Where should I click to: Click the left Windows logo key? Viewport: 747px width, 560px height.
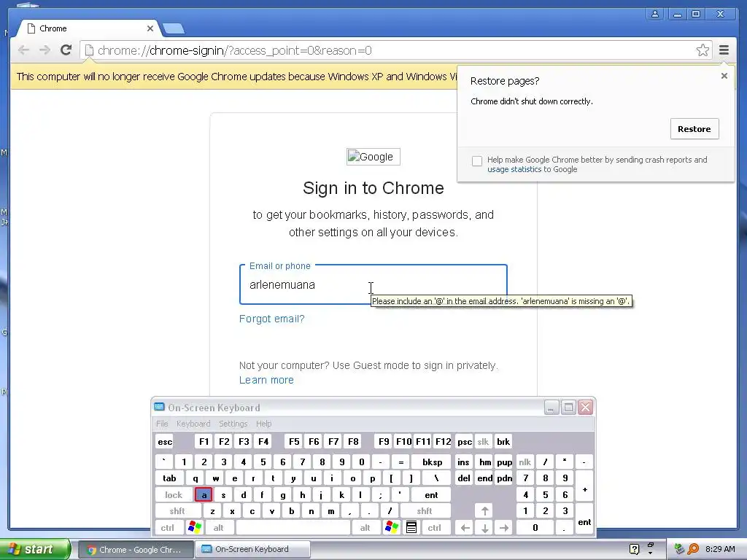pos(194,528)
